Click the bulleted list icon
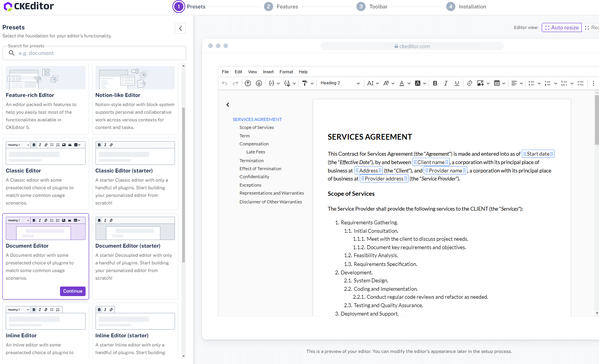The height and width of the screenshot is (364, 599). tap(531, 83)
